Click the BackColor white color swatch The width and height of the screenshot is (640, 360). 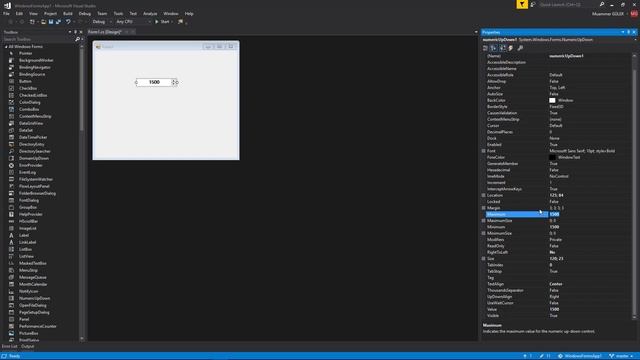[x=552, y=100]
